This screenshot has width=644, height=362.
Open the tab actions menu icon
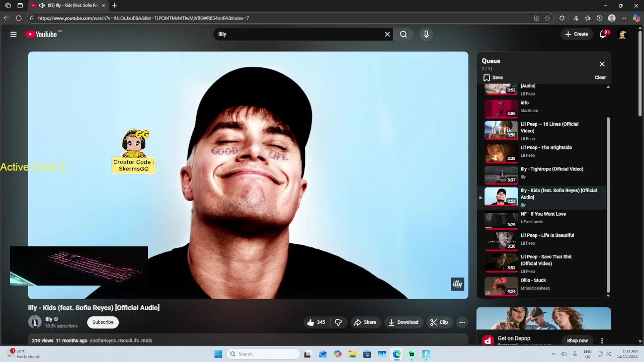[20, 6]
